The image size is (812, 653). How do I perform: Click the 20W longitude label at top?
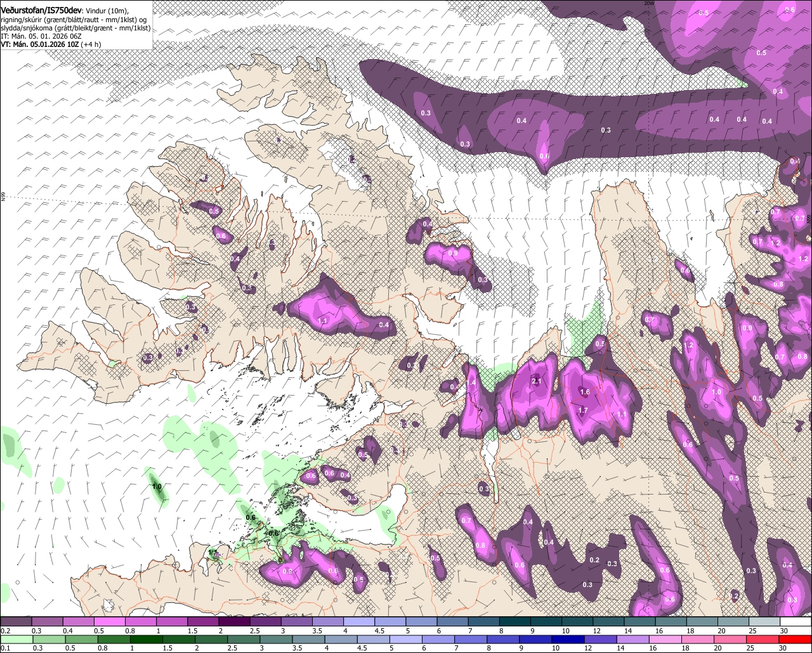648,3
